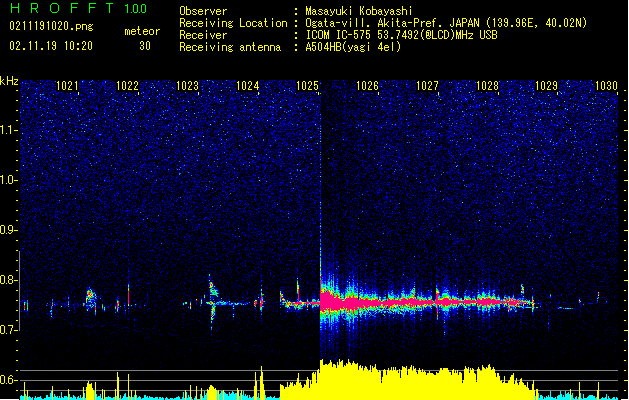Click the 1021 time marker
This screenshot has width=629, height=400.
[x=67, y=86]
